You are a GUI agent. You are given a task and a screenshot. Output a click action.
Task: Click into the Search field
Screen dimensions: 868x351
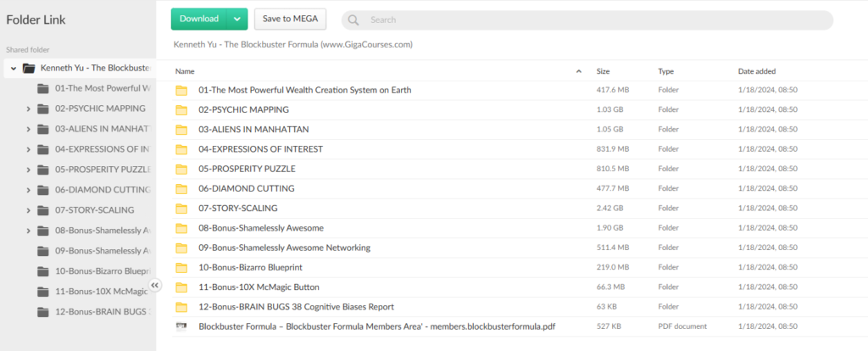593,19
